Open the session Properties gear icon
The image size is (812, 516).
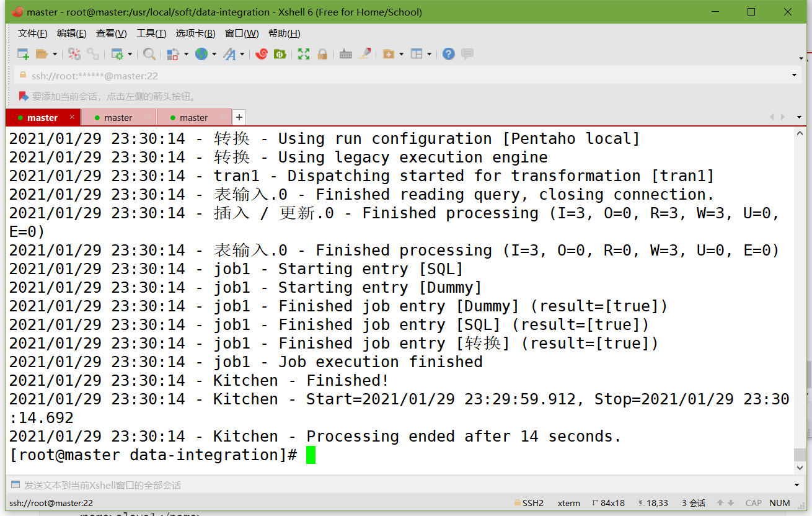click(117, 54)
